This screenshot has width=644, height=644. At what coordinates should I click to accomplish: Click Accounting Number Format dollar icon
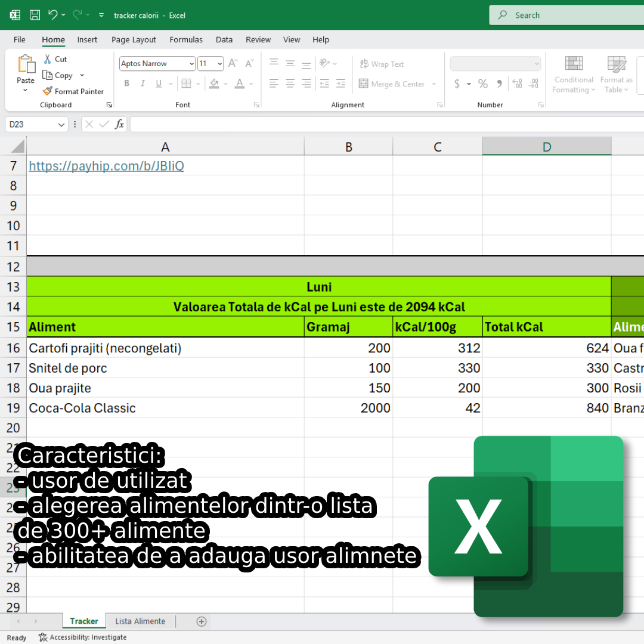pos(457,84)
